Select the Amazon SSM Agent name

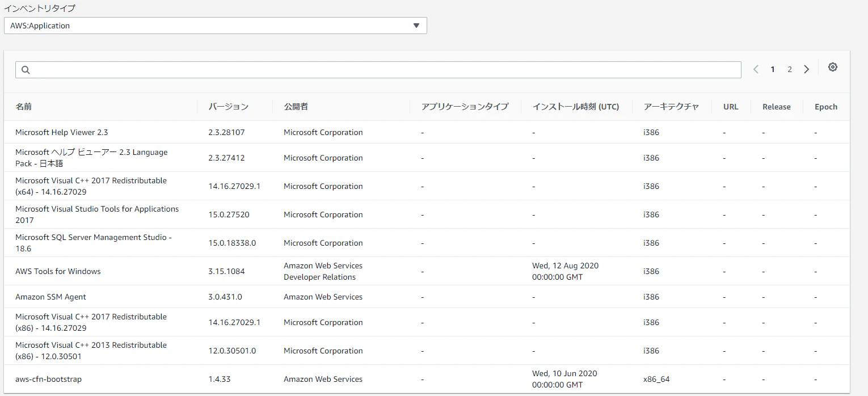click(50, 297)
